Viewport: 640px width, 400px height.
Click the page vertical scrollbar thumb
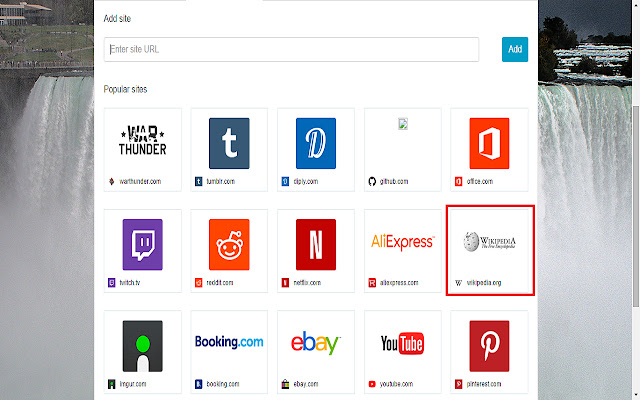(x=636, y=206)
